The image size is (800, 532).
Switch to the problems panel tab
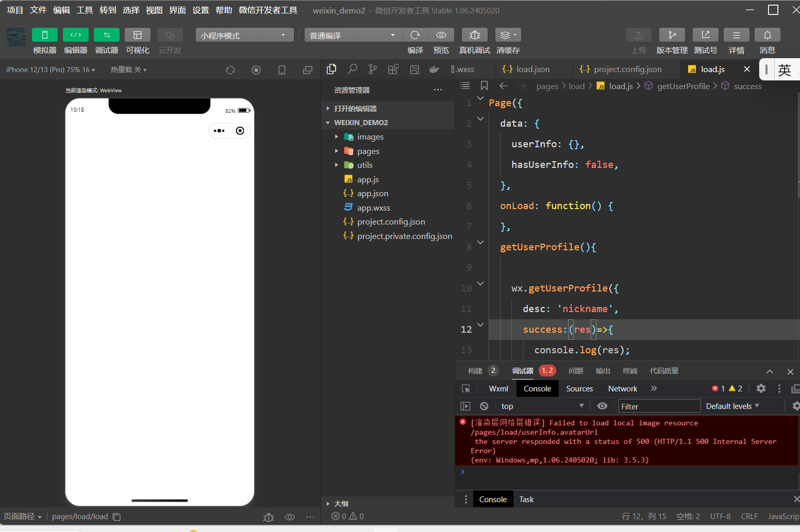[x=576, y=371]
